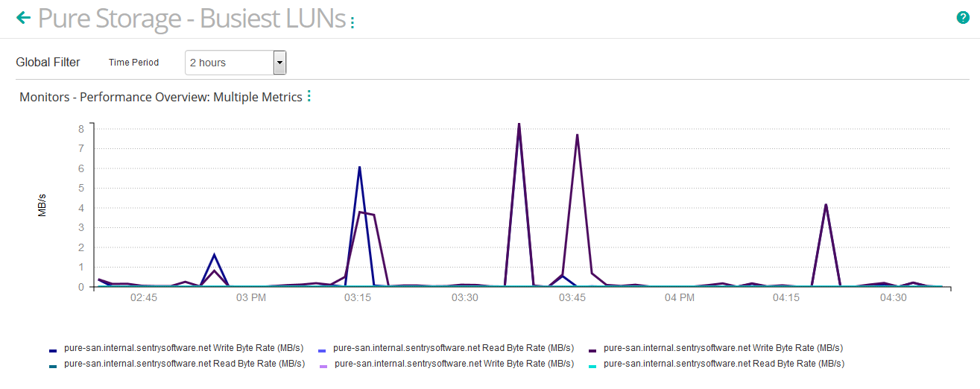The height and width of the screenshot is (389, 980).
Task: Click the 04 PM label on time axis
Action: [679, 298]
